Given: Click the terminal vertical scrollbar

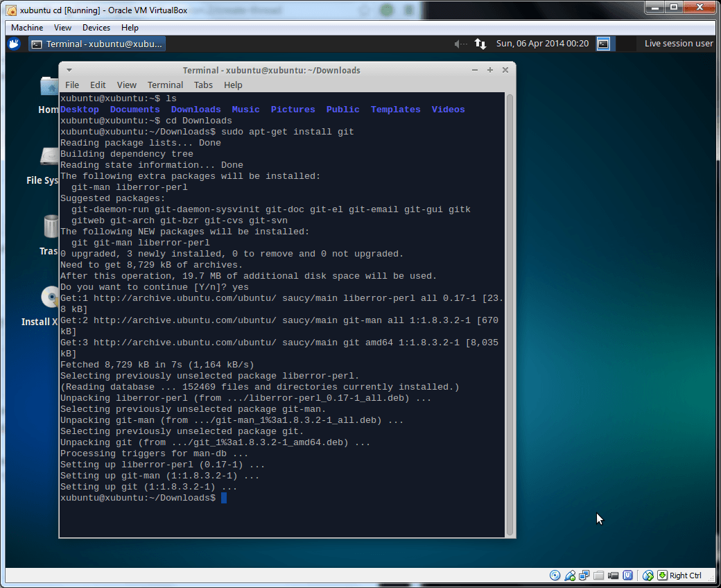Looking at the screenshot, I should (510, 315).
